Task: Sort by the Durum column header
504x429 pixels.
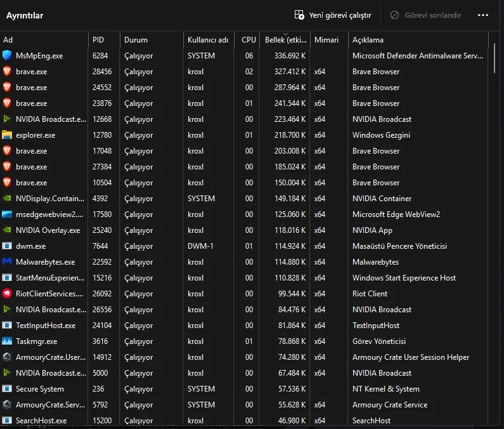Action: [152, 40]
